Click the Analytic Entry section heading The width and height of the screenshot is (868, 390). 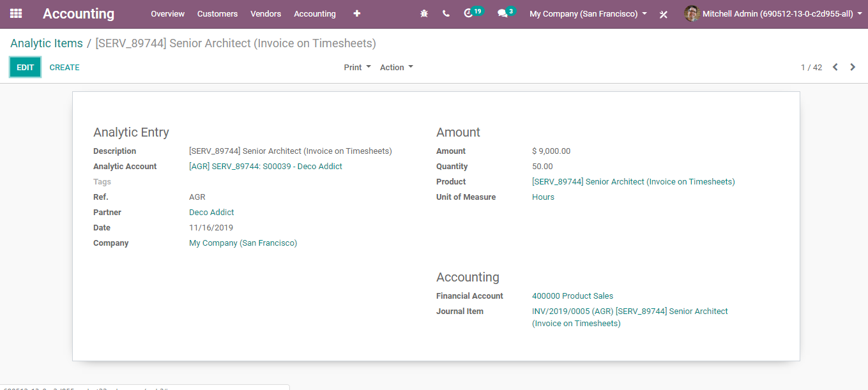[131, 133]
